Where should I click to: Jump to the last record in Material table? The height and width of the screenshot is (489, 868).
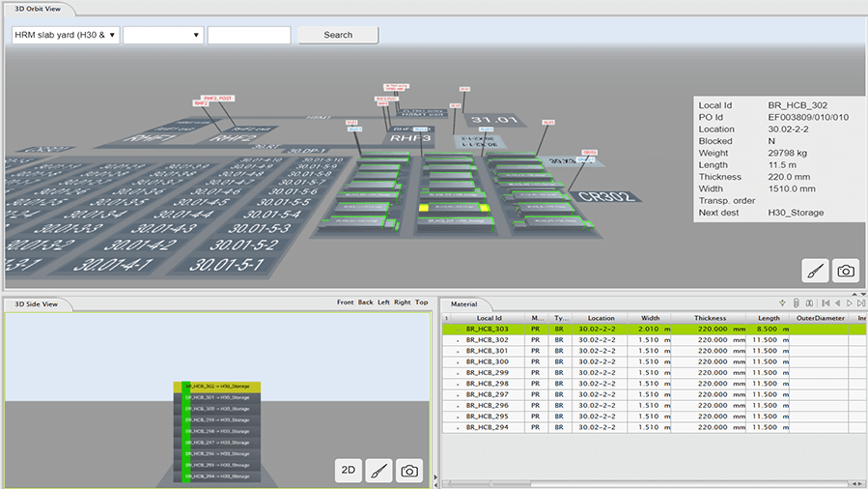[860, 303]
